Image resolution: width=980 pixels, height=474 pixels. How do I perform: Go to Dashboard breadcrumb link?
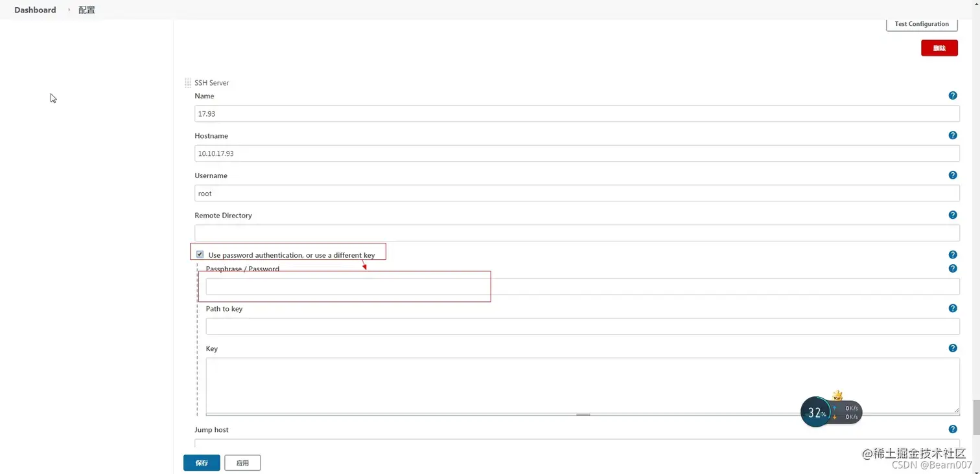click(35, 10)
